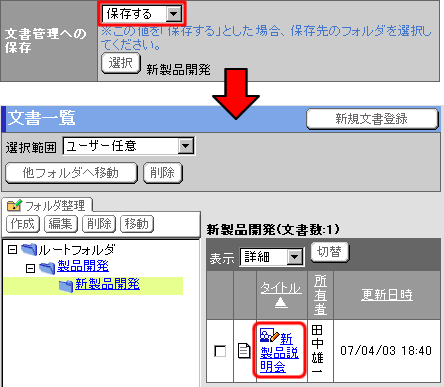
Task: Click the 新製品開発(文書数:1) heading
Action: (273, 229)
